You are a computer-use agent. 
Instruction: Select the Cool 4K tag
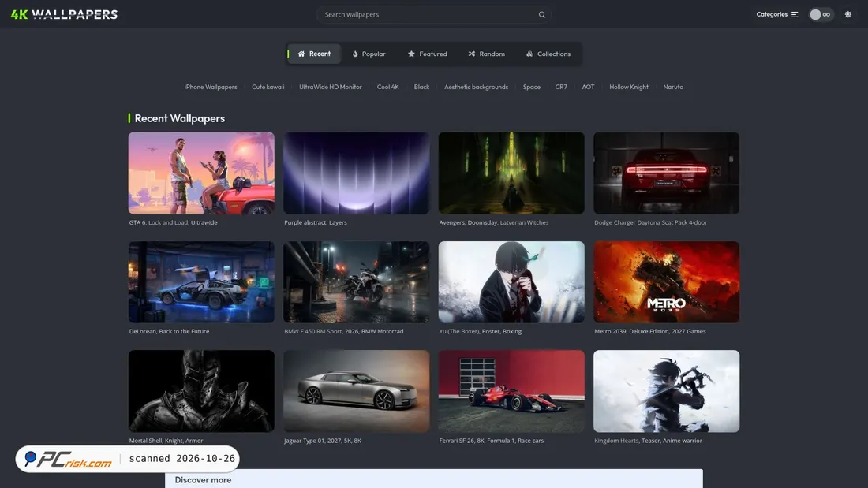click(388, 87)
